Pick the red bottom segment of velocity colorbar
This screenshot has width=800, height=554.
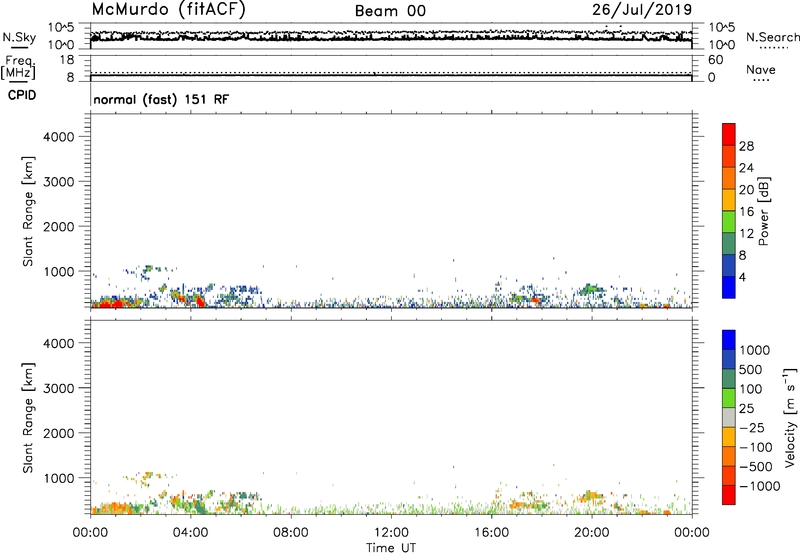click(729, 495)
